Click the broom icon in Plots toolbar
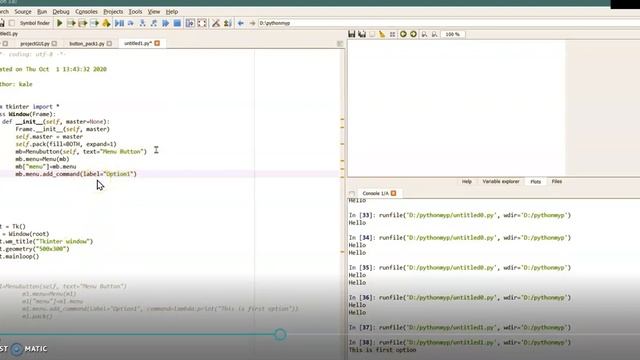640x360 pixels. [x=382, y=34]
